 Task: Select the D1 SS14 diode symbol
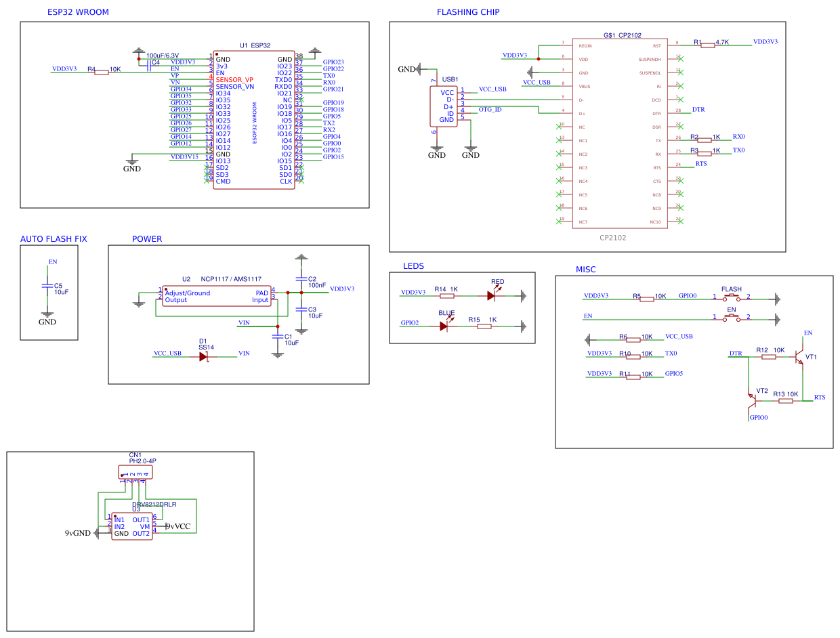[x=203, y=356]
